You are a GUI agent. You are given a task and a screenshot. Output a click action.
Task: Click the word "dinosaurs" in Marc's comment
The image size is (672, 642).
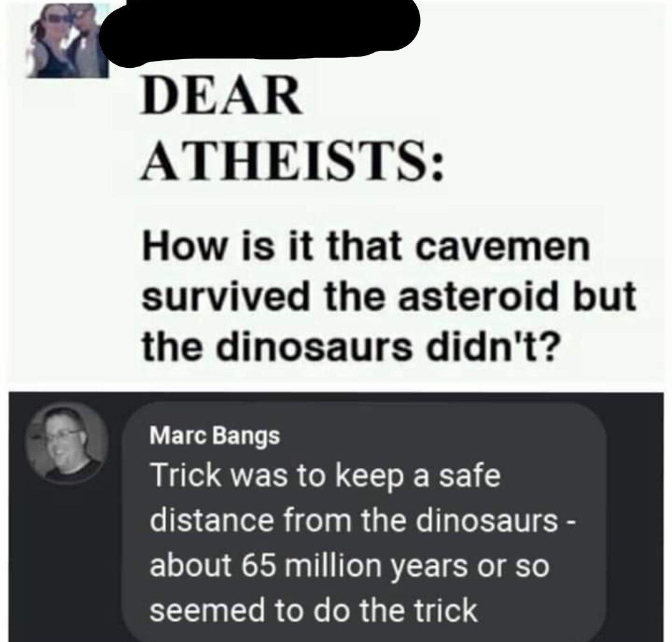pyautogui.click(x=488, y=521)
